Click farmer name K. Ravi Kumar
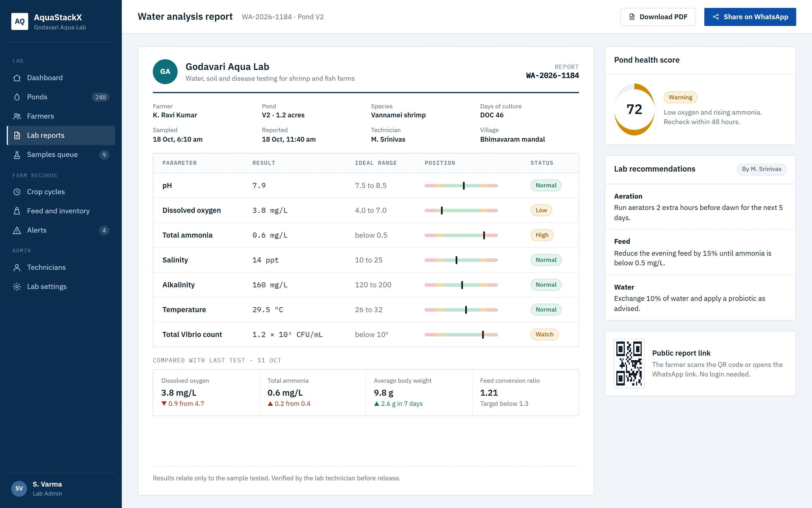 click(175, 115)
